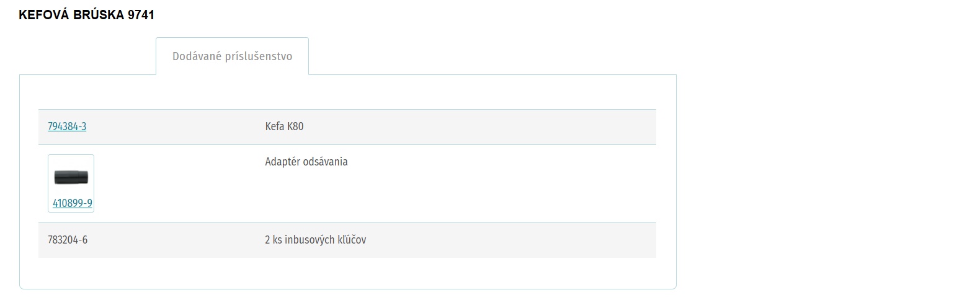
Task: Click the black suction adapter picture
Action: (x=71, y=177)
